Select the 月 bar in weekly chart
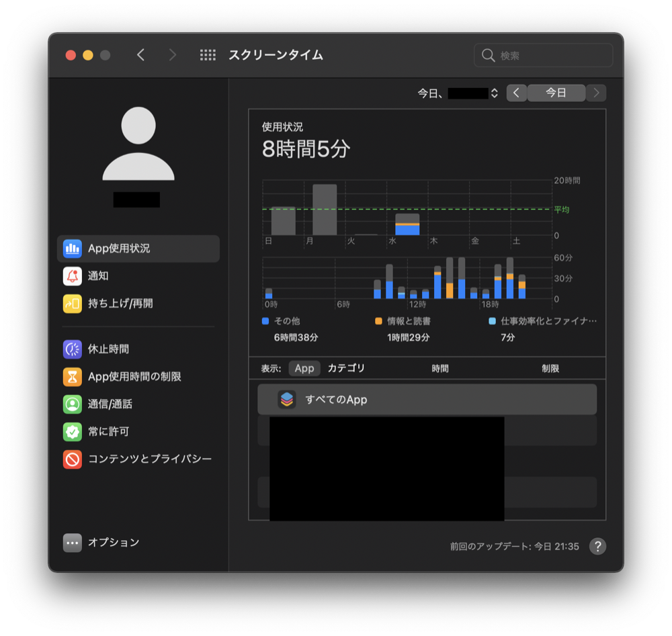The width and height of the screenshot is (672, 636). click(325, 210)
